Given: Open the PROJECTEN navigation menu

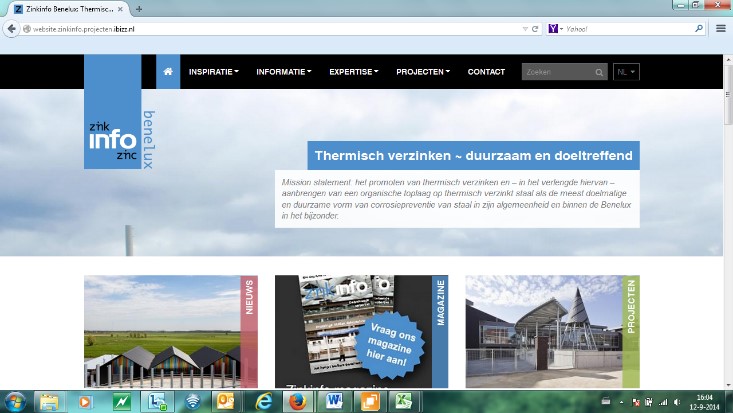Looking at the screenshot, I should point(422,72).
